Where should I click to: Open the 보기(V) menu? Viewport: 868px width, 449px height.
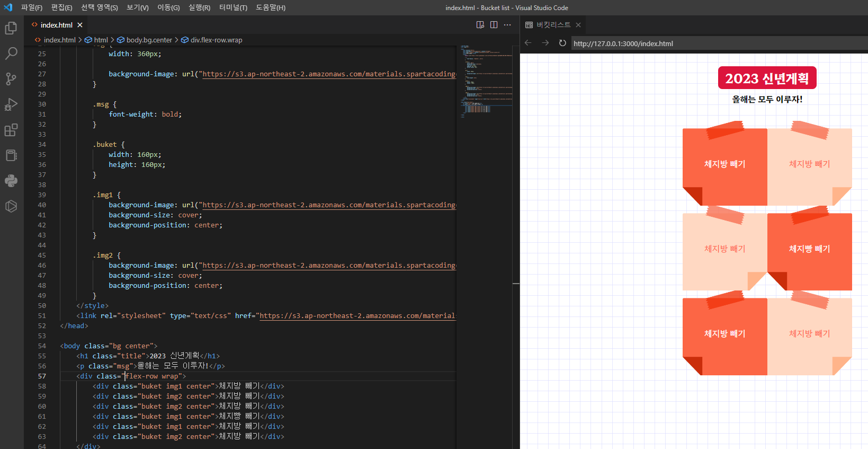pyautogui.click(x=138, y=7)
